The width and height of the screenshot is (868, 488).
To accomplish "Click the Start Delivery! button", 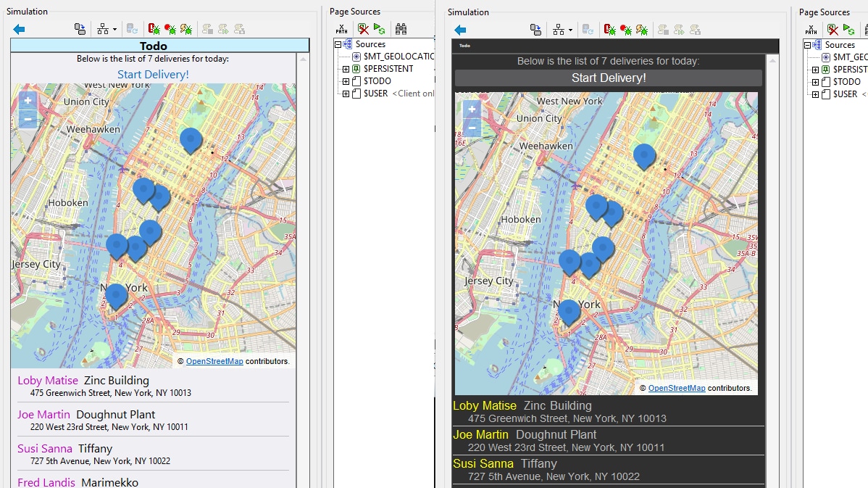I will 609,78.
